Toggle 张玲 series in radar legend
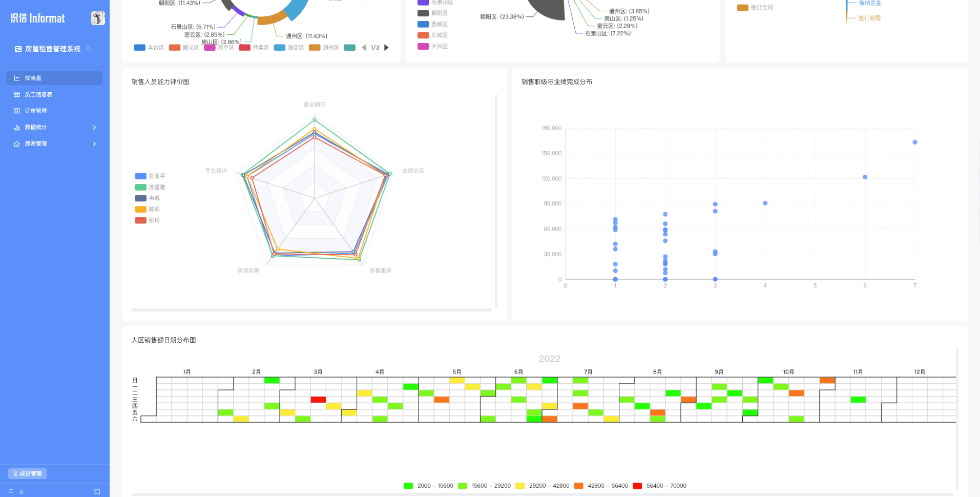 tap(147, 220)
